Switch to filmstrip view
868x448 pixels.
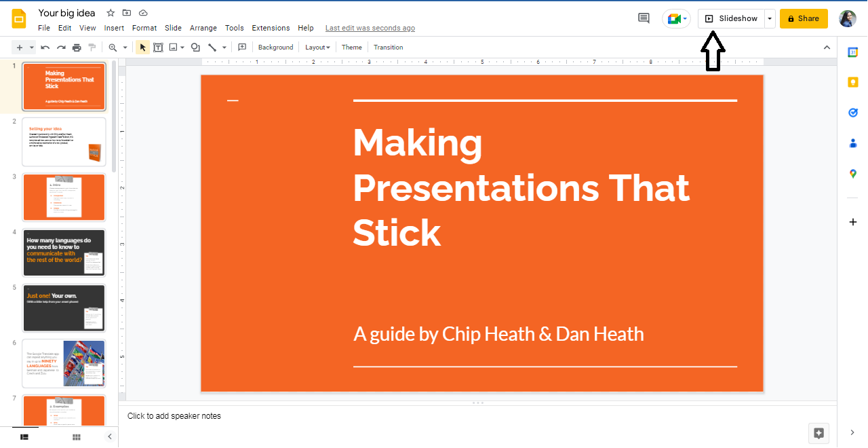(x=24, y=437)
